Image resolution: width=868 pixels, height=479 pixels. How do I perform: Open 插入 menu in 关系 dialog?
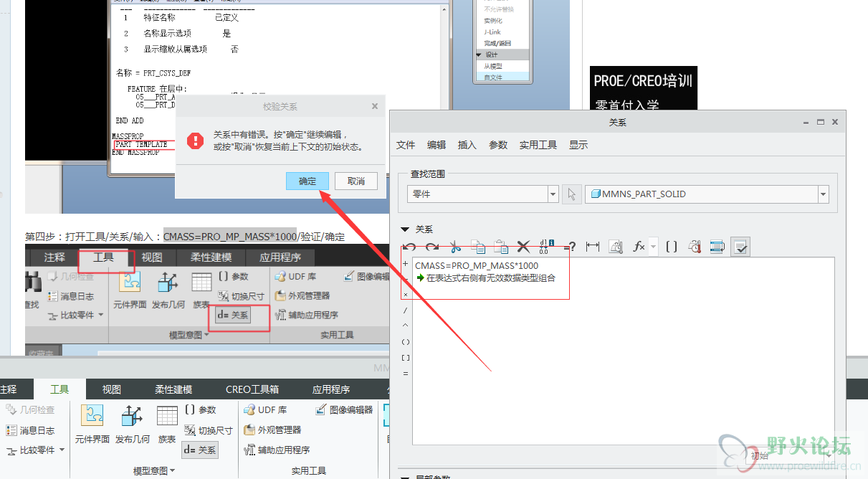click(467, 145)
